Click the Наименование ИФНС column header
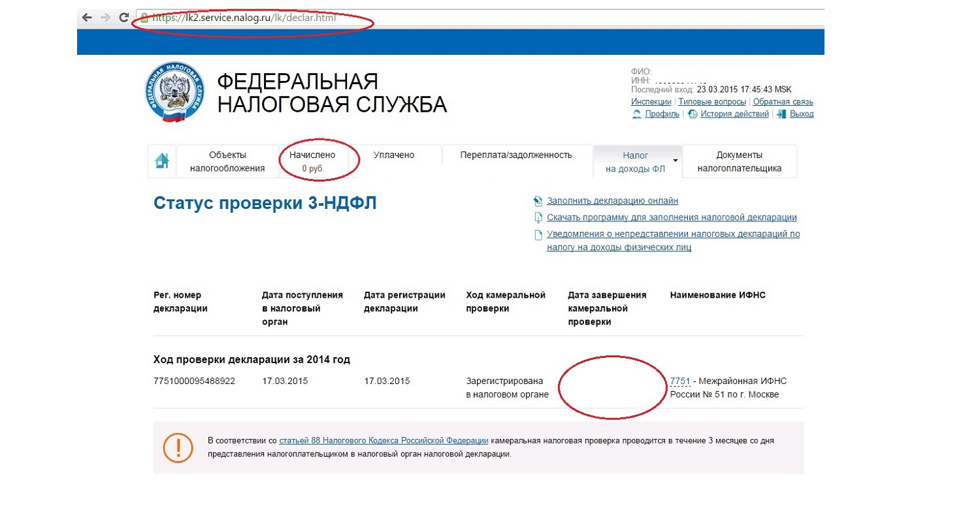Screen dimensions: 980x514 (x=717, y=295)
